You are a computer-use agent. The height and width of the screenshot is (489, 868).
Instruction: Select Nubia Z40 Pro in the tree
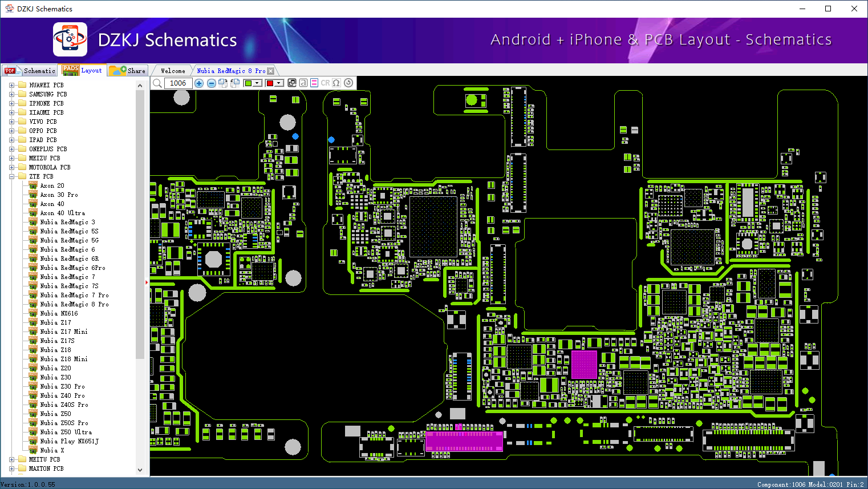pyautogui.click(x=62, y=395)
